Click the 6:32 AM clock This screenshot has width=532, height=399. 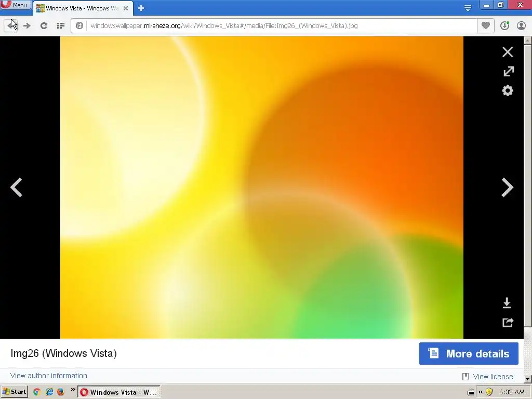[x=512, y=392]
